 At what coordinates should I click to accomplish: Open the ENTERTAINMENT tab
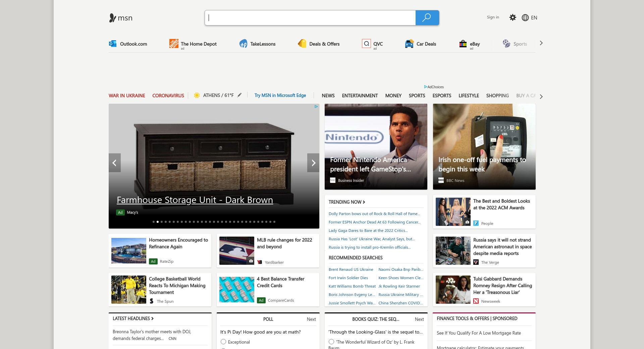[360, 96]
